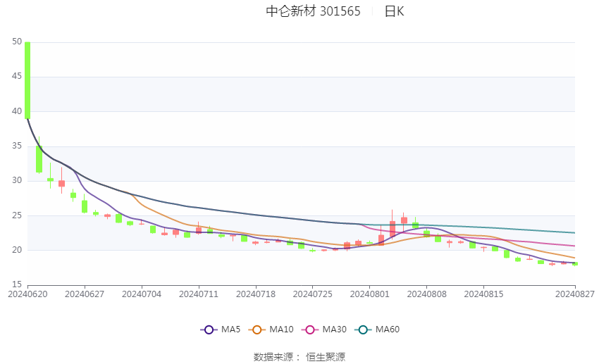The height and width of the screenshot is (364, 599).
Task: Select the 20240808 date axis label
Action: click(427, 294)
